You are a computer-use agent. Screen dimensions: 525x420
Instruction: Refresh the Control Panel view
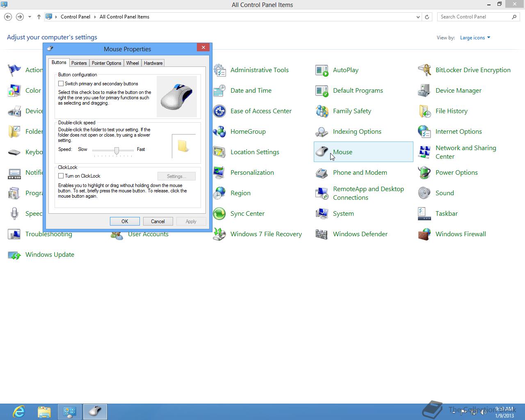point(427,17)
